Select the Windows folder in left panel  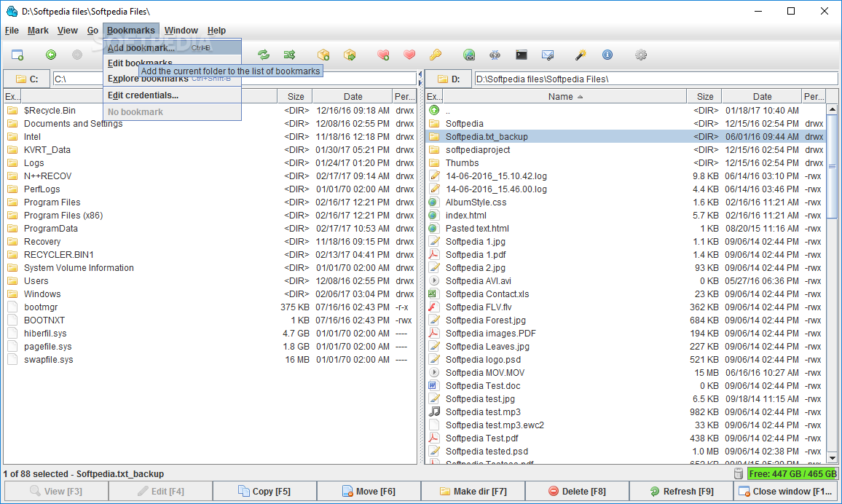[x=210, y=294]
